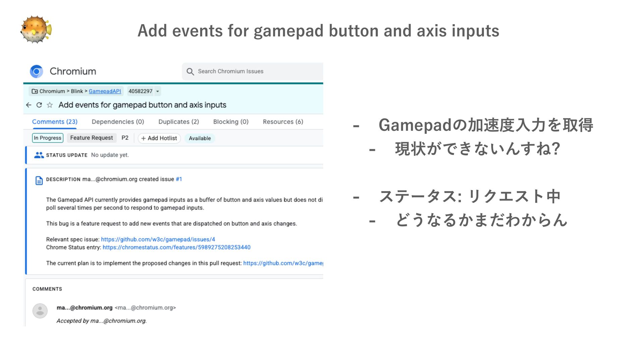Screen dimensions: 644x362
Task: Click the back arrow icon
Action: pyautogui.click(x=29, y=105)
